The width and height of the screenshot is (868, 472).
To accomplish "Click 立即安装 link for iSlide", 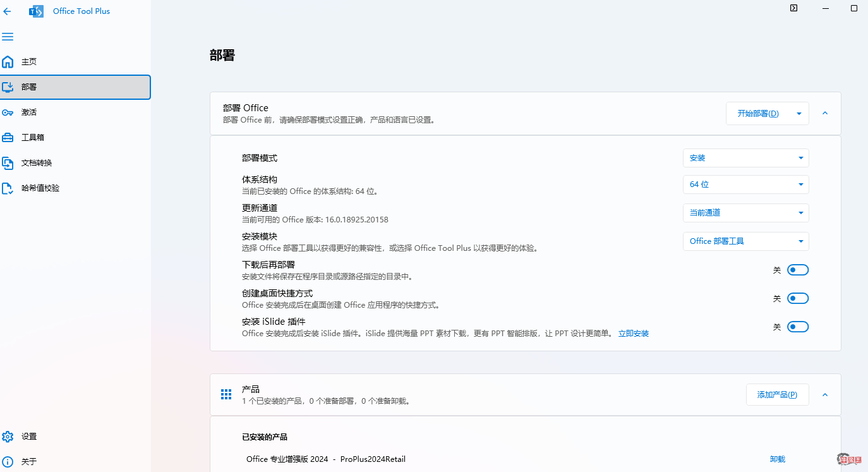I will (x=633, y=333).
